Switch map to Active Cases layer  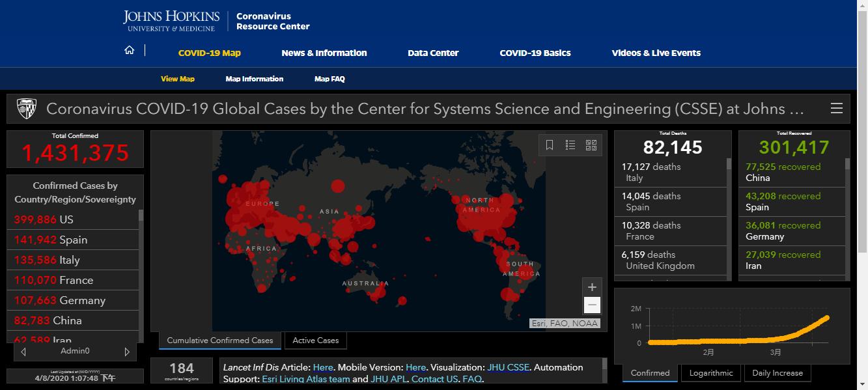pos(316,340)
